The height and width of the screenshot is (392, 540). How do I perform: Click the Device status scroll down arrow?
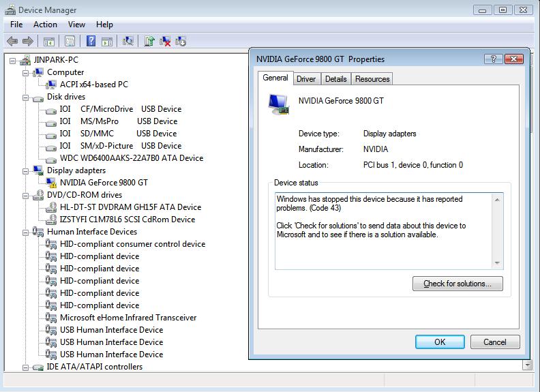(x=497, y=263)
